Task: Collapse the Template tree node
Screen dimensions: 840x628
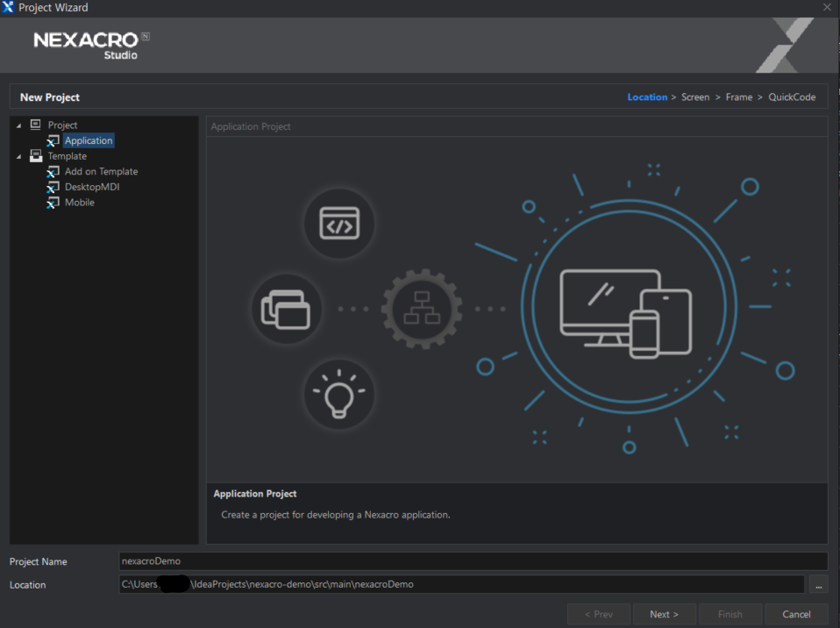Action: 18,156
